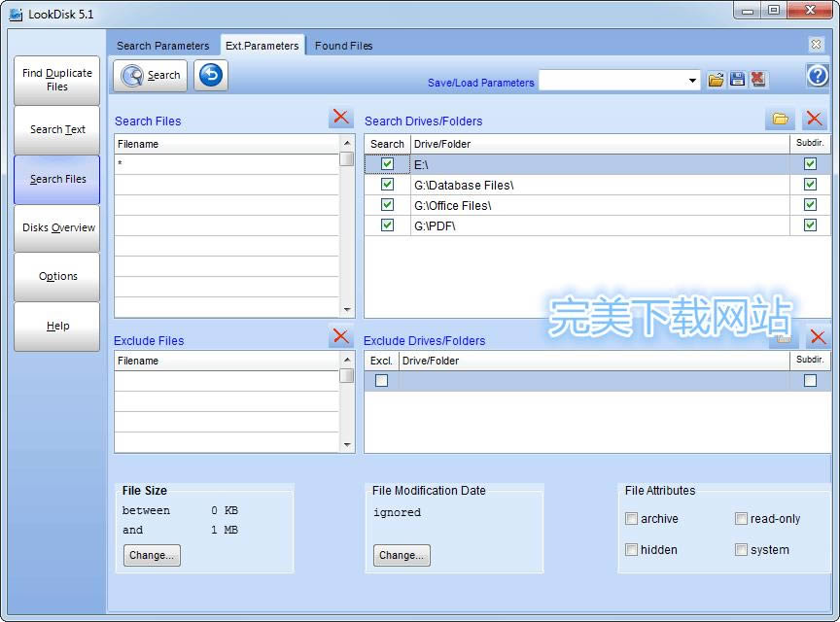Click the Drive/Folder header in Search Drives/Folders
The width and height of the screenshot is (840, 622).
(600, 144)
